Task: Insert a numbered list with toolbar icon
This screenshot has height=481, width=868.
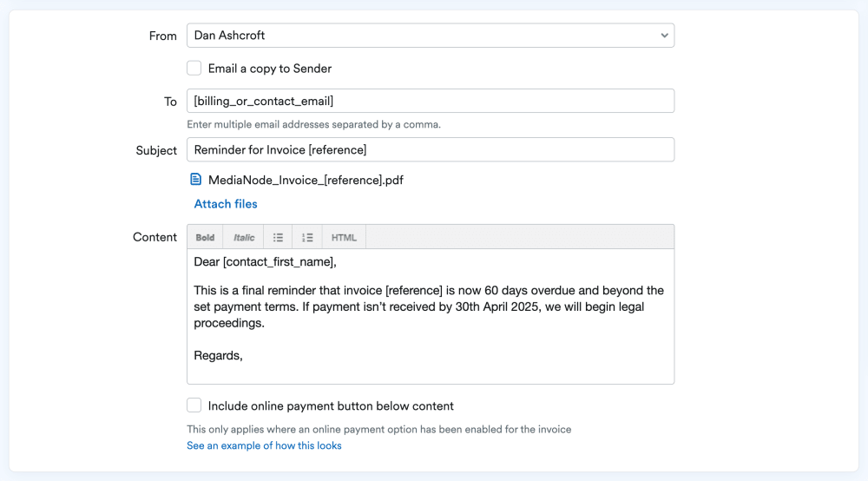Action: tap(307, 237)
